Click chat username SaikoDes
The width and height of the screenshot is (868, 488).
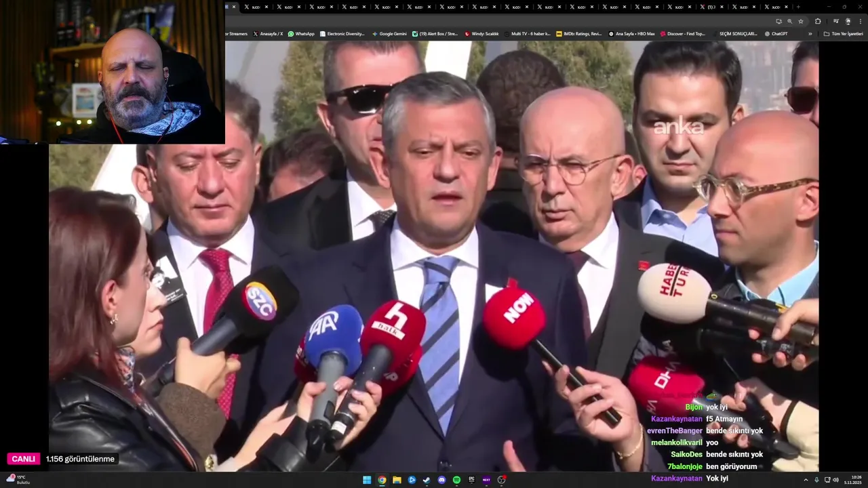(x=687, y=455)
